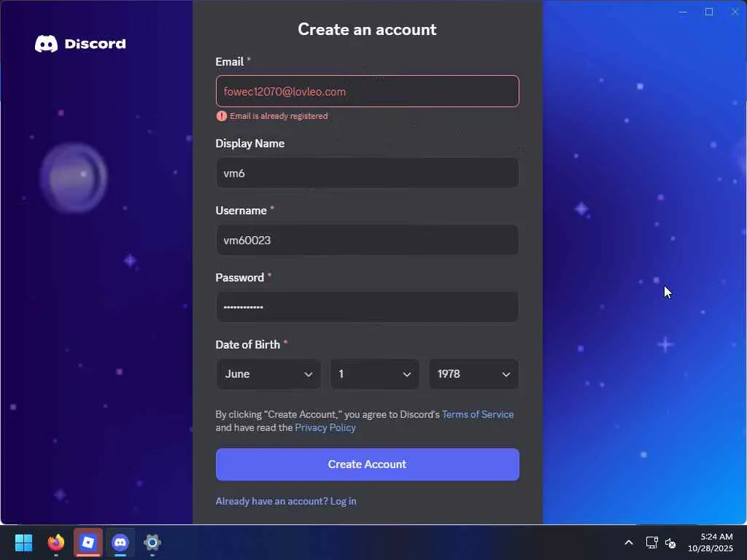The height and width of the screenshot is (560, 747).
Task: Close the Discord window
Action: click(x=735, y=12)
